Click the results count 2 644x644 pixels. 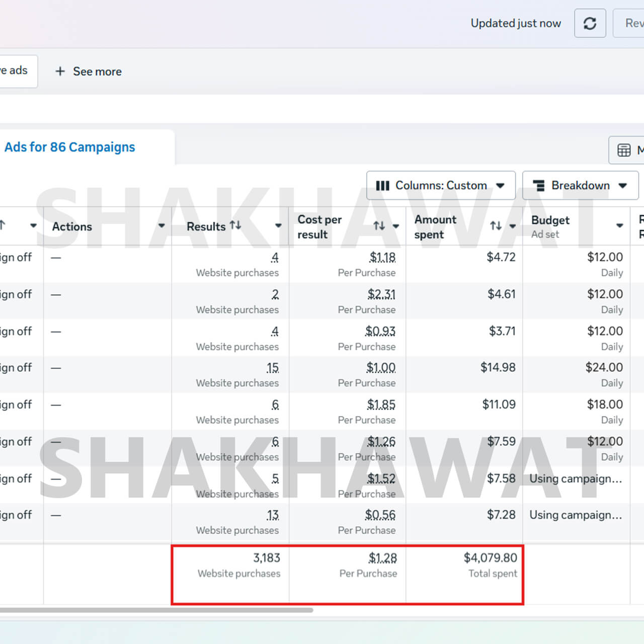pos(275,294)
